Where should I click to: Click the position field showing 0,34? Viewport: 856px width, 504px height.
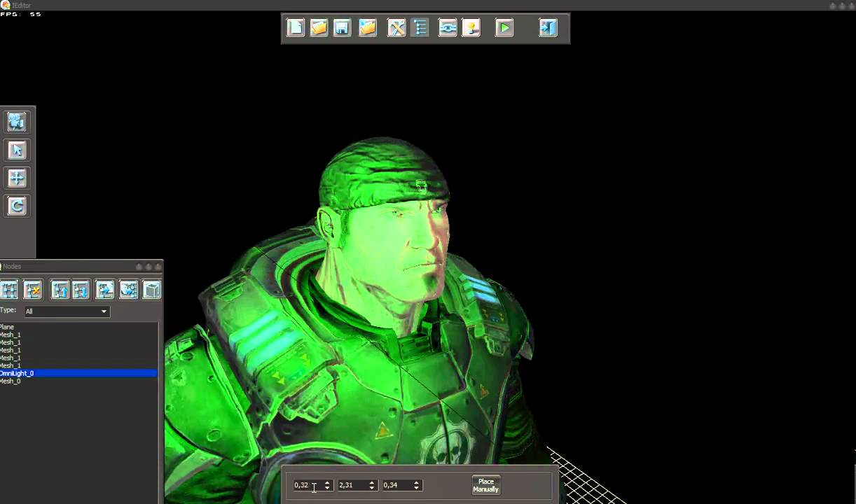coord(396,485)
